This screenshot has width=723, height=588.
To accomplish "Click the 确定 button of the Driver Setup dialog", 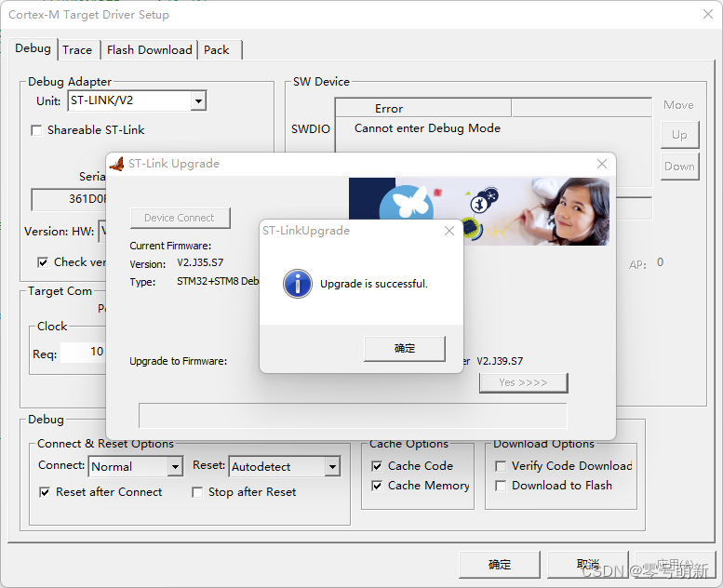I will pyautogui.click(x=500, y=565).
